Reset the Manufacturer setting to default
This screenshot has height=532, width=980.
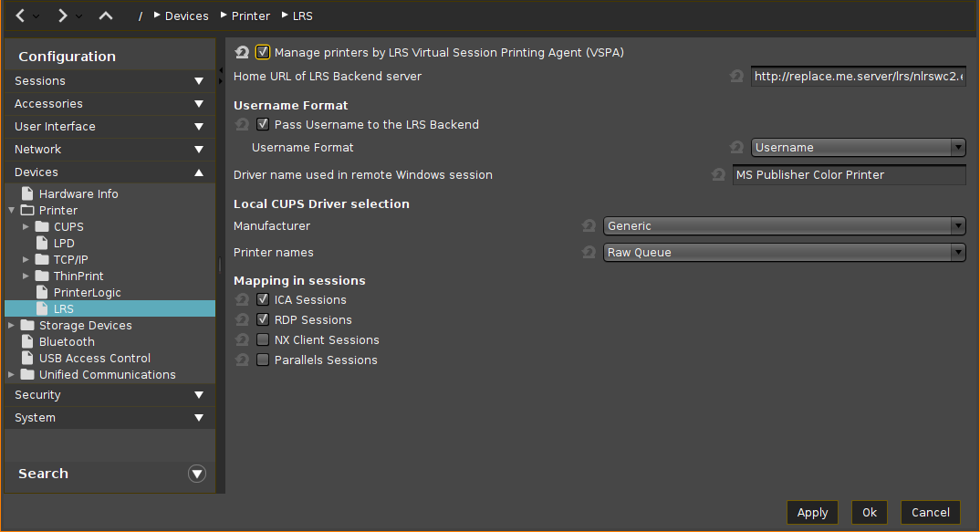coord(589,225)
